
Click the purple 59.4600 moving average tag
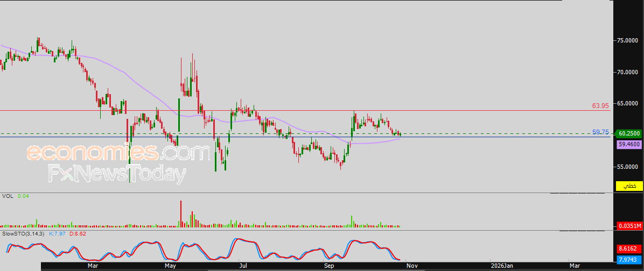(x=629, y=144)
